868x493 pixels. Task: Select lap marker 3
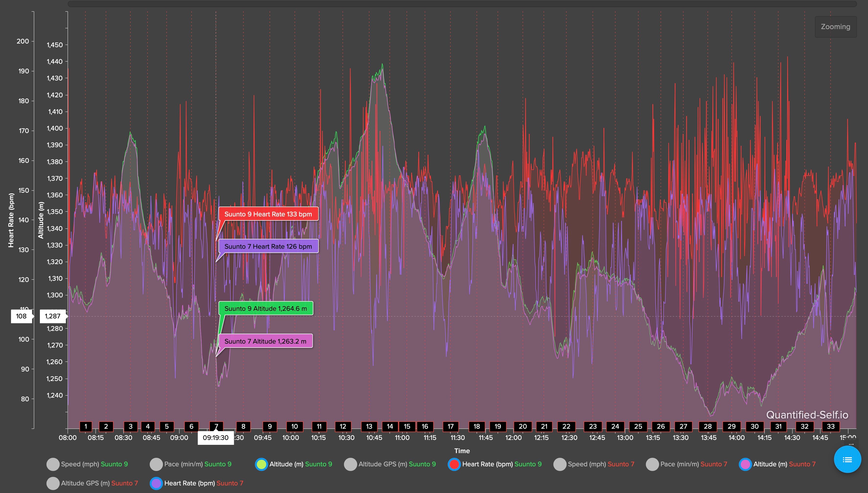point(131,427)
